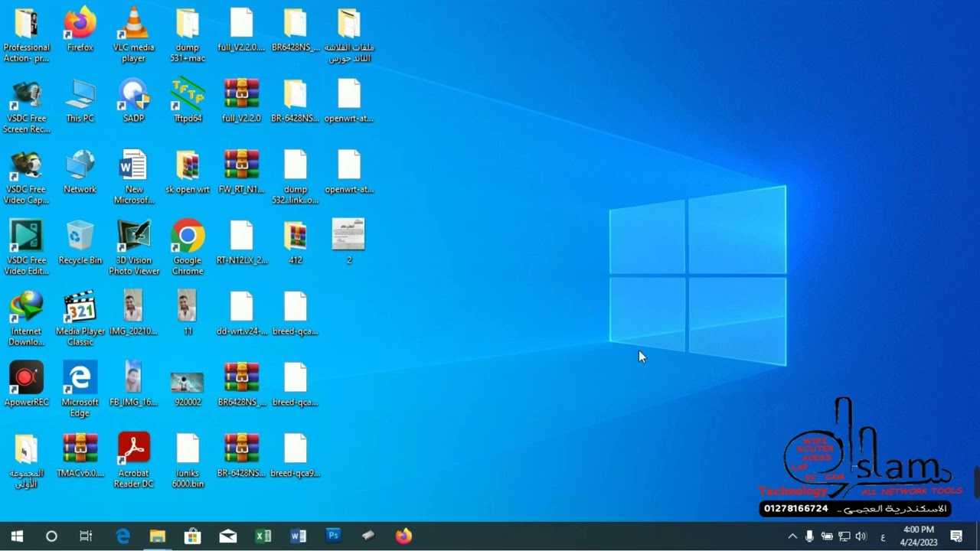Select the full_V2.2.0.... blank file icon
Image resolution: width=980 pixels, height=551 pixels.
241,30
